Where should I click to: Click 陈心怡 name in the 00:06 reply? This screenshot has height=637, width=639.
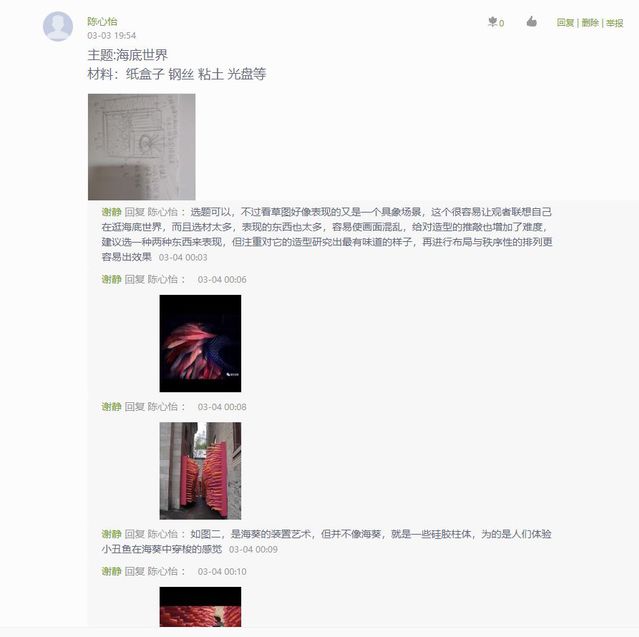163,279
